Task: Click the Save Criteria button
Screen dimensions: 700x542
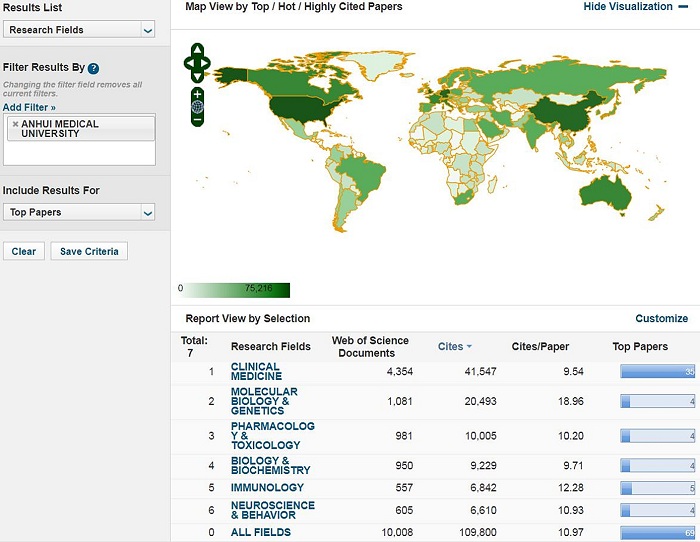Action: (89, 251)
